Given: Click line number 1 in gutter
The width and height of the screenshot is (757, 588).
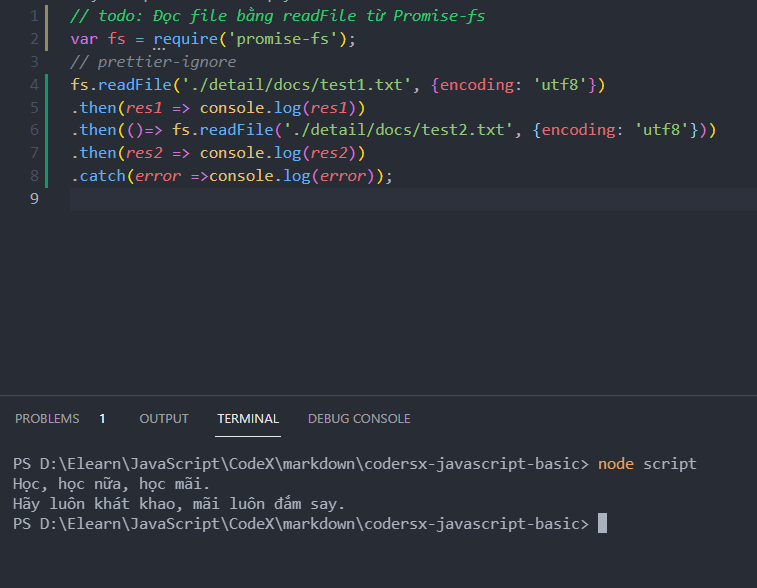Looking at the screenshot, I should click(x=34, y=16).
